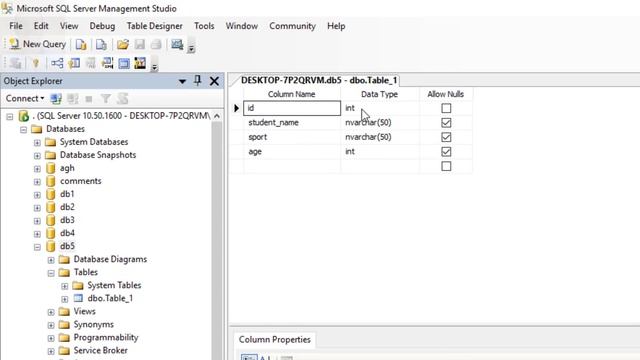Open the Table Designer toolbar overflow arrow
The height and width of the screenshot is (360, 640).
click(154, 67)
